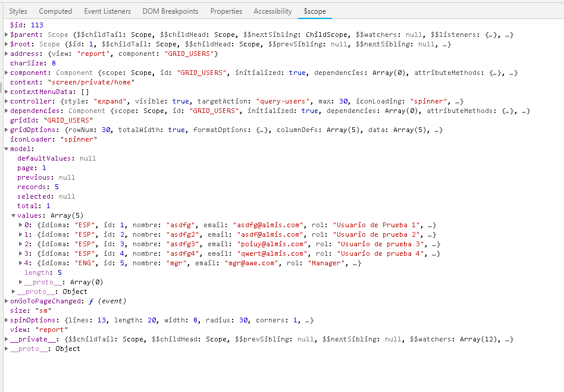This screenshot has width=564, height=392.
Task: Expand the __private__ property
Action: pos(7,340)
